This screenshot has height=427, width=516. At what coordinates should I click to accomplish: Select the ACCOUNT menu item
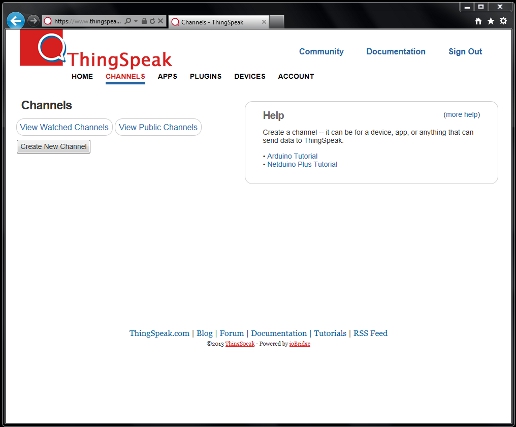click(296, 76)
